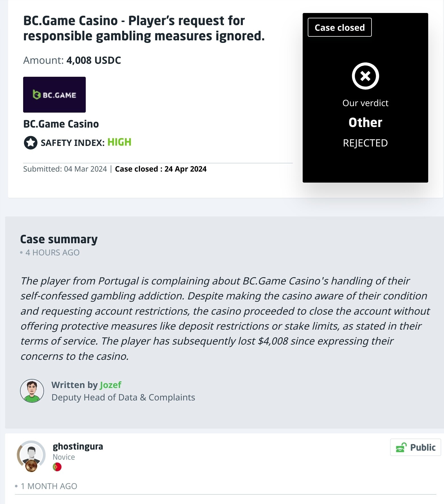Click the Case closed status badge
The image size is (444, 504).
[340, 27]
